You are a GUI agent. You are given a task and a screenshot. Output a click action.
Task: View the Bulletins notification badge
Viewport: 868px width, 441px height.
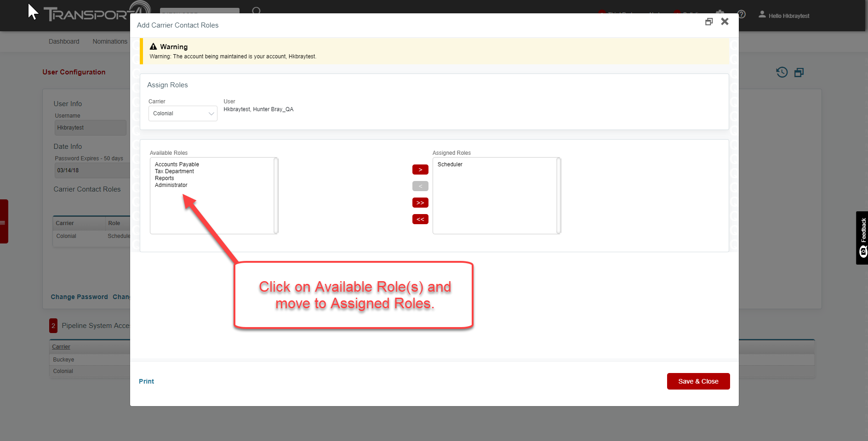coord(676,12)
